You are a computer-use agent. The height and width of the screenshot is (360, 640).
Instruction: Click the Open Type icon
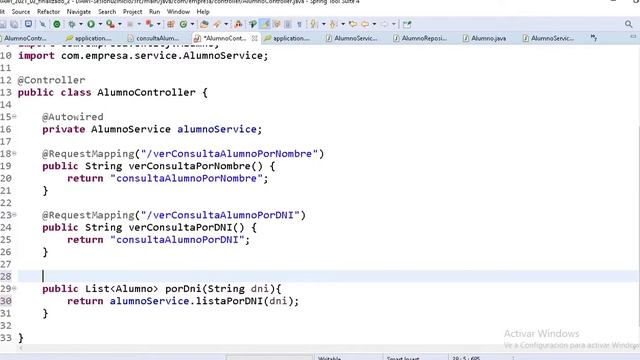point(204,24)
